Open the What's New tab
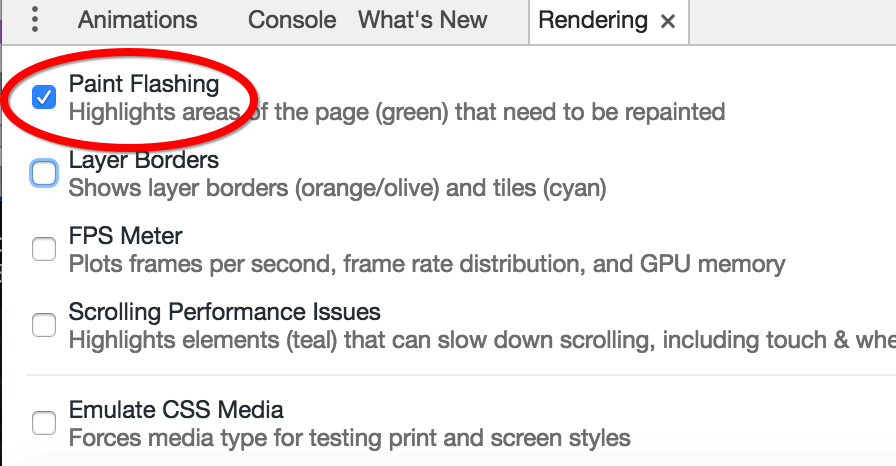The image size is (896, 466). pyautogui.click(x=423, y=20)
